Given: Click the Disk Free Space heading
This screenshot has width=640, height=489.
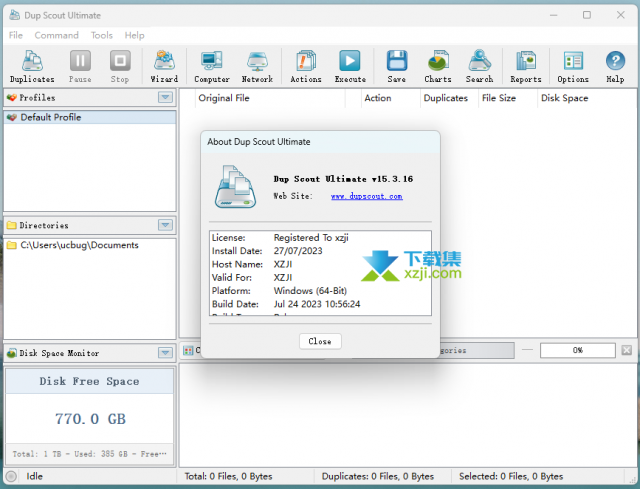Looking at the screenshot, I should [x=89, y=381].
